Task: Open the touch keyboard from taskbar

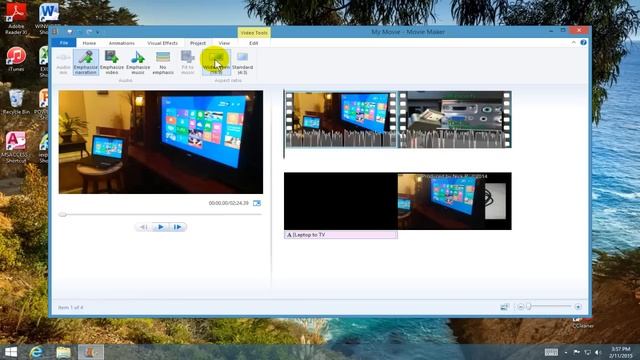Action: pos(551,352)
